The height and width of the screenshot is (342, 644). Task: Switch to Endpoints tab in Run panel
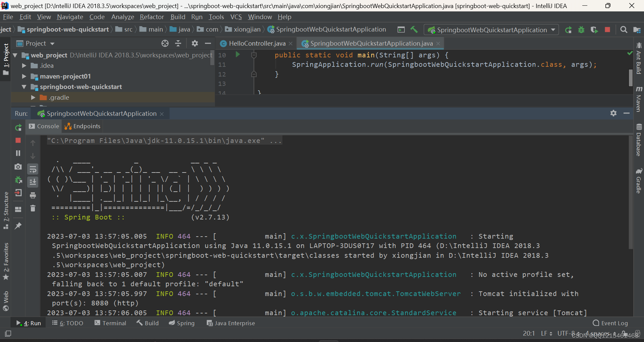tap(83, 126)
